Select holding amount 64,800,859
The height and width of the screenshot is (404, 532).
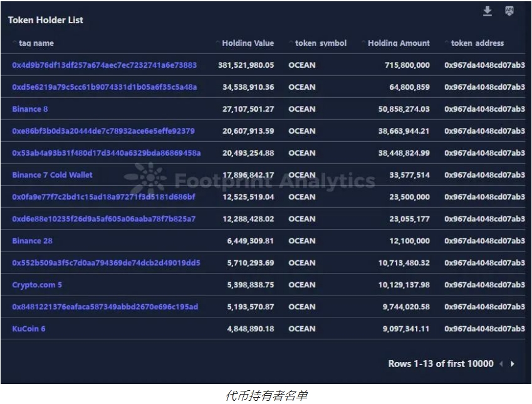point(410,87)
